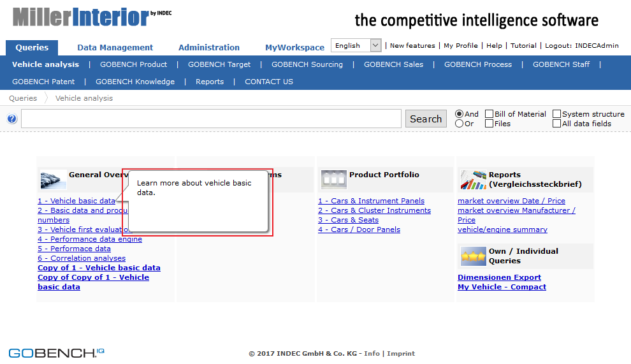The image size is (631, 364).
Task: Click the GOBENCH IQ logo
Action: (56, 353)
